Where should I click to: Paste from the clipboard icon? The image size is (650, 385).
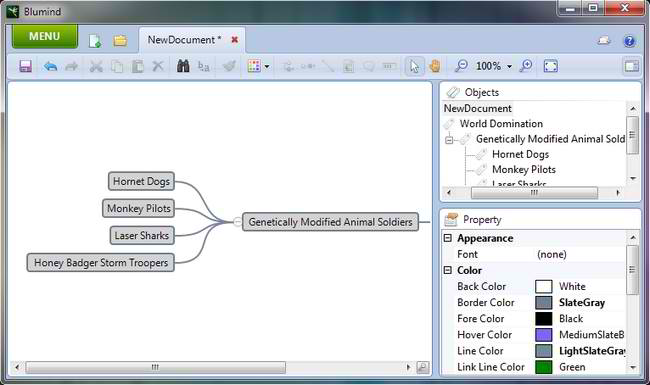(138, 66)
